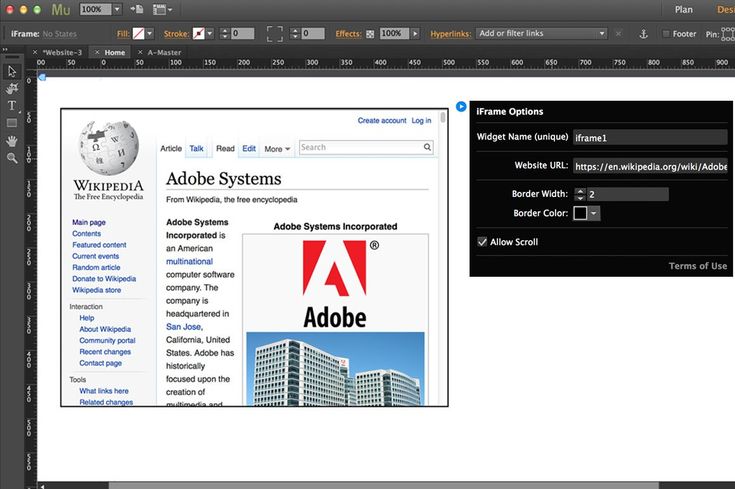Select the Selection arrow tool
This screenshot has height=489, width=735.
[12, 71]
